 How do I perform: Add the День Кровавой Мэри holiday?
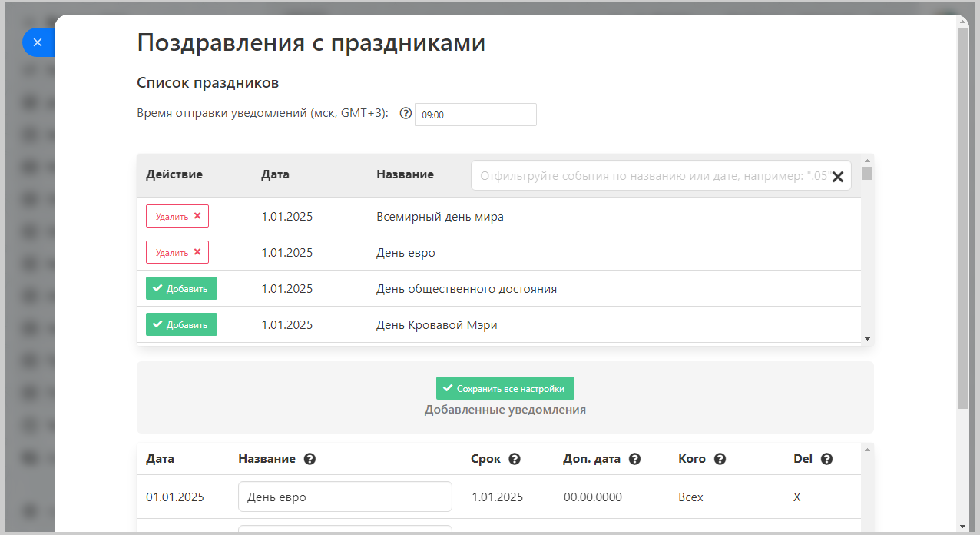click(181, 324)
